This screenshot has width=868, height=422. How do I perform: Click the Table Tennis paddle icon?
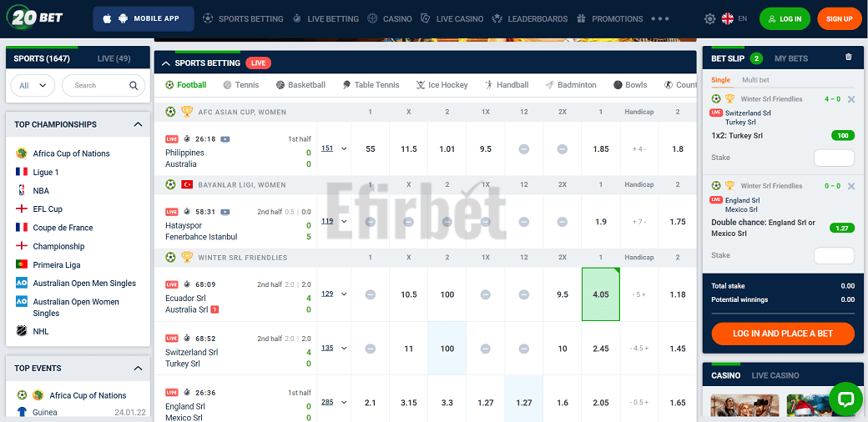pos(346,85)
